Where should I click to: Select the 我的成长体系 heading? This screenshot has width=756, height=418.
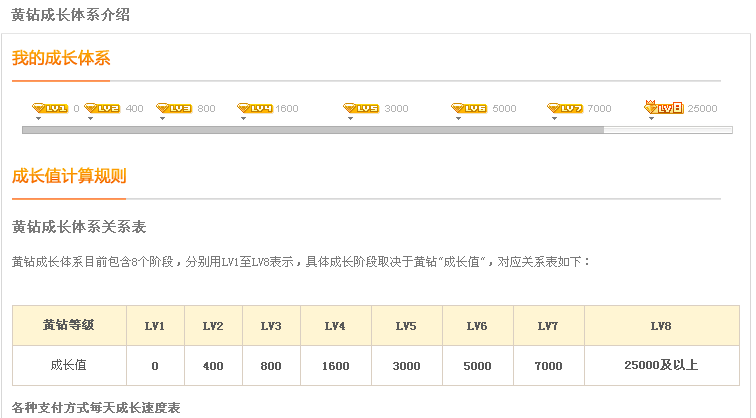(x=61, y=58)
